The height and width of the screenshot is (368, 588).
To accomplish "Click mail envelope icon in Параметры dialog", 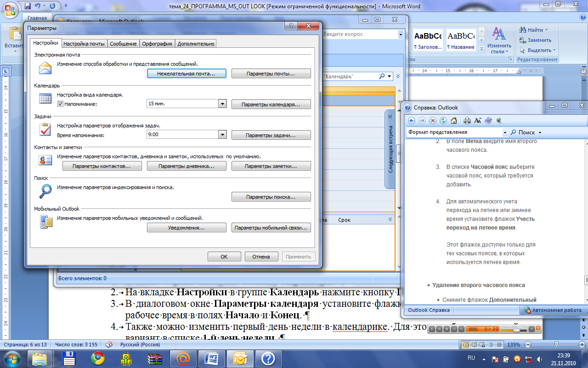I will (45, 69).
